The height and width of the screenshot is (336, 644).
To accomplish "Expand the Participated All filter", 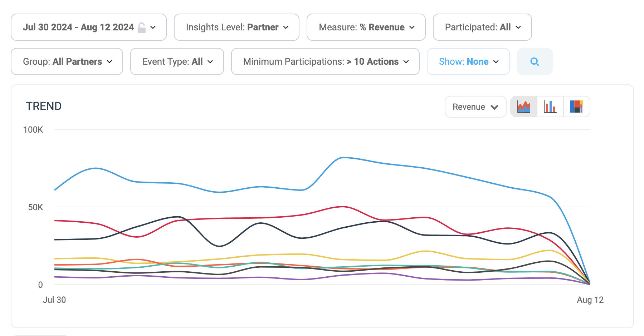I will [x=482, y=28].
